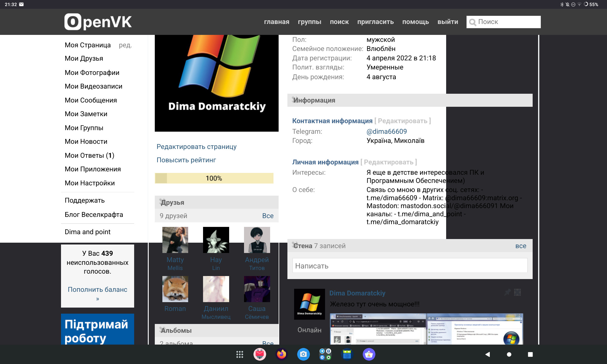Open Aurora Store app from dock
Screen dimensions: 607x364
click(369, 354)
